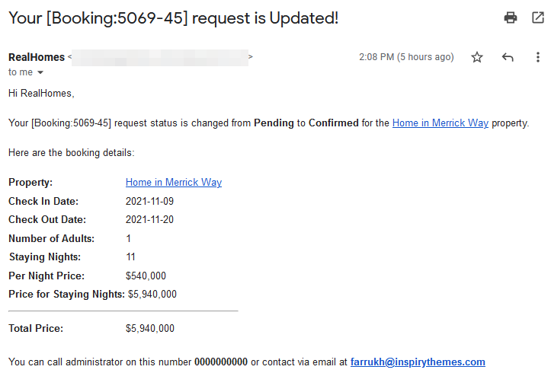The height and width of the screenshot is (392, 551).
Task: Click the farrukh@inspirythemes.com email link
Action: (418, 362)
